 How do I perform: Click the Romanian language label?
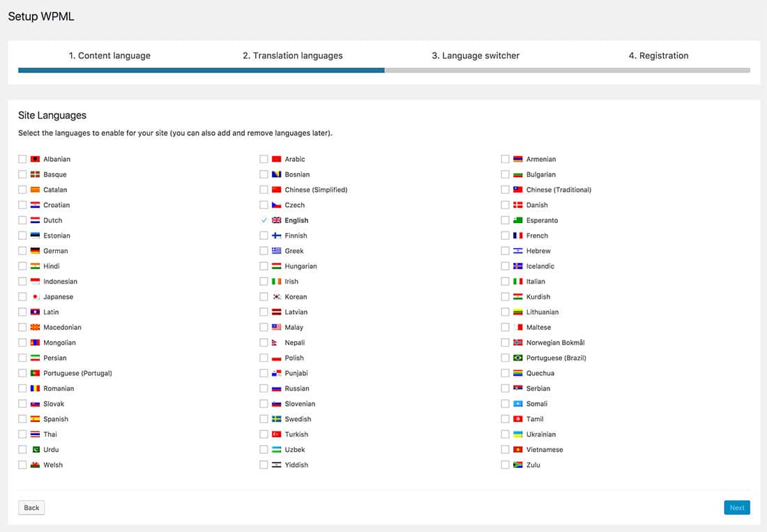(59, 388)
